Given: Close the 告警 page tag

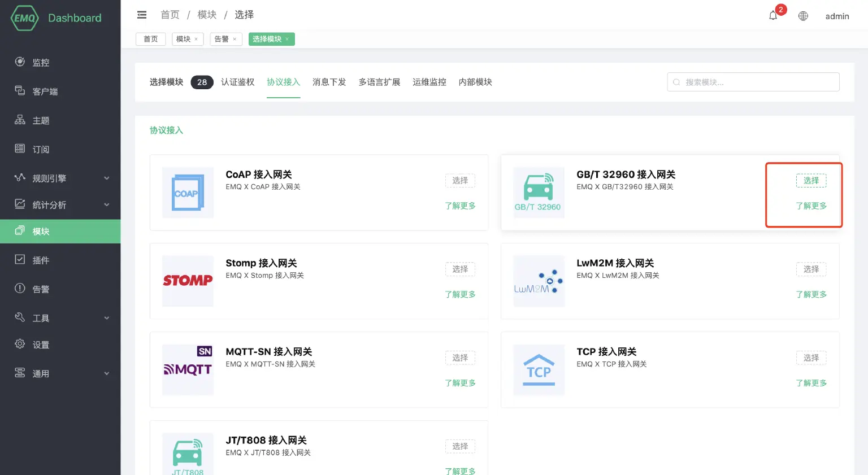Looking at the screenshot, I should click(235, 39).
